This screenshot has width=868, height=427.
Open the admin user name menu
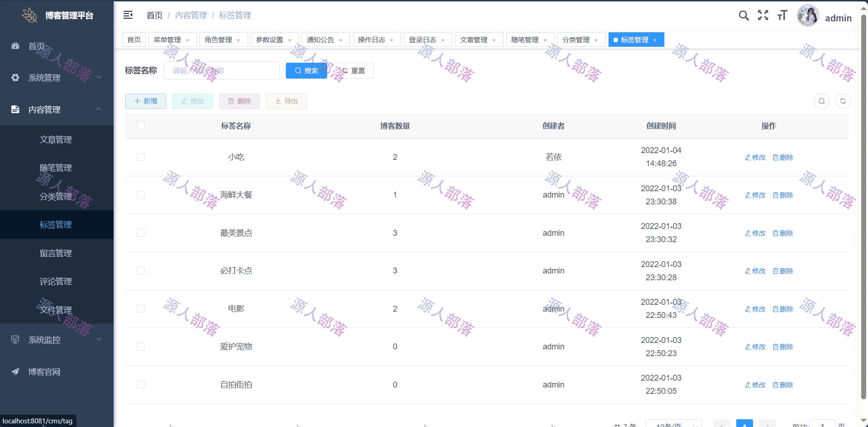[x=838, y=18]
